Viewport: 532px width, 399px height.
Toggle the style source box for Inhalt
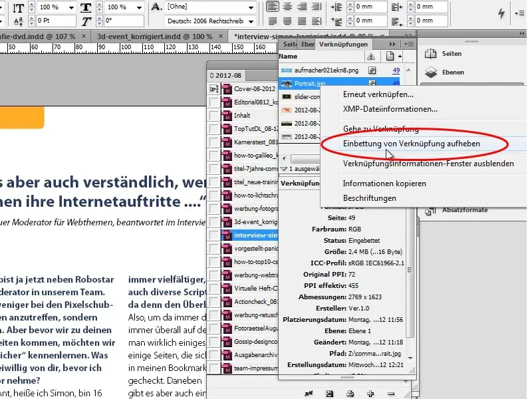[213, 115]
